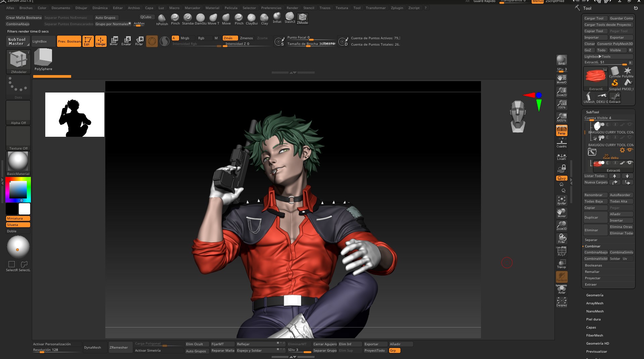Screen dimensions: 644x359
Task: Activate the MoverD canvas scroll tool
Action: (x=561, y=79)
